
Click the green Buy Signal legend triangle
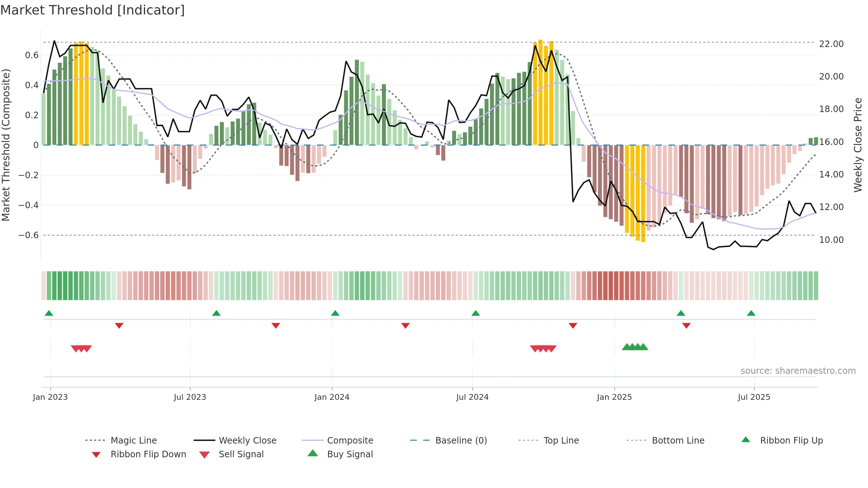312,453
